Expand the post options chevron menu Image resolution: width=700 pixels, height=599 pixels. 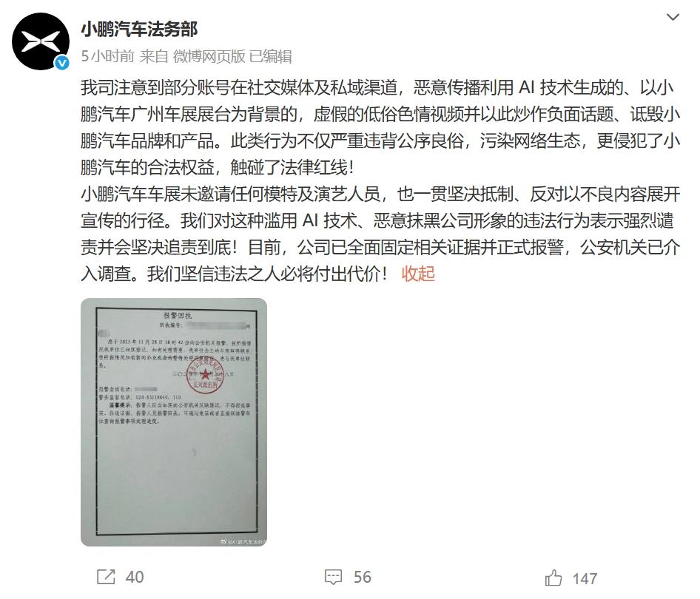[673, 18]
